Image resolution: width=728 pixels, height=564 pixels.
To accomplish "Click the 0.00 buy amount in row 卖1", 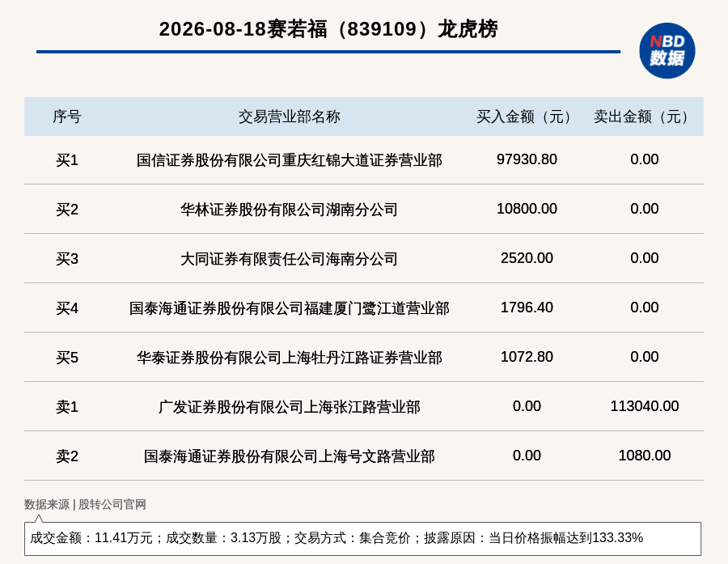I will [527, 406].
